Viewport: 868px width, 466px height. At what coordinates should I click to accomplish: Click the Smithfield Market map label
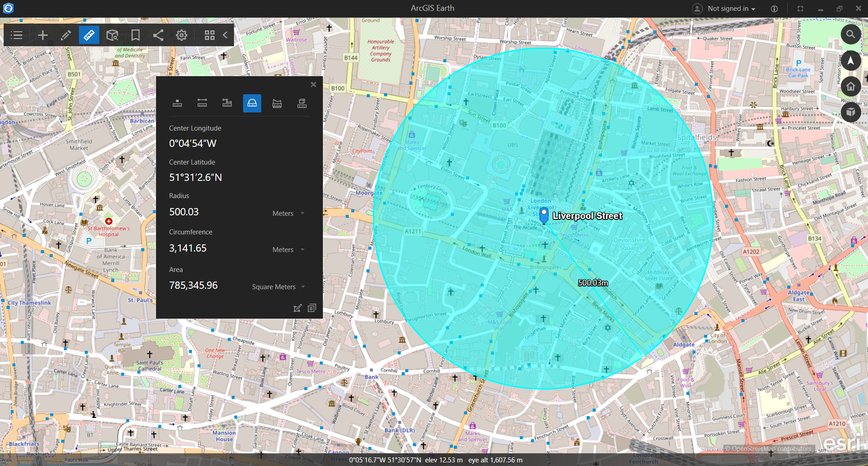(x=79, y=145)
